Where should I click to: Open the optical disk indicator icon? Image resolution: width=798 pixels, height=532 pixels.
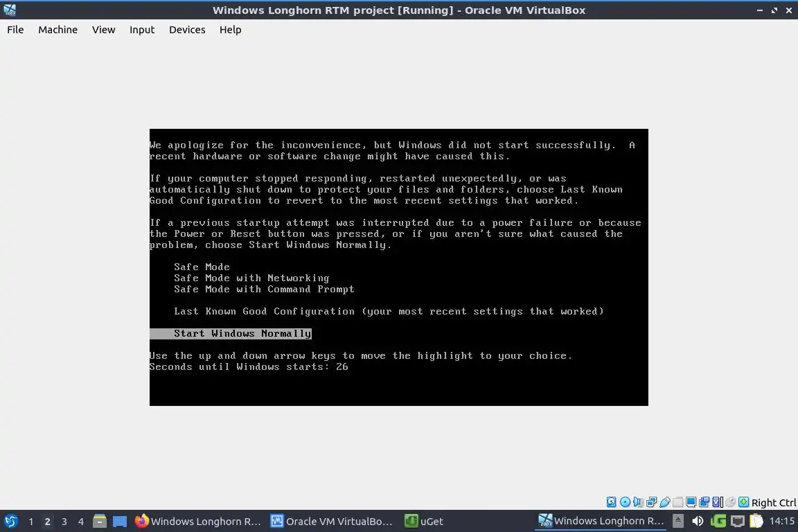[x=625, y=502]
